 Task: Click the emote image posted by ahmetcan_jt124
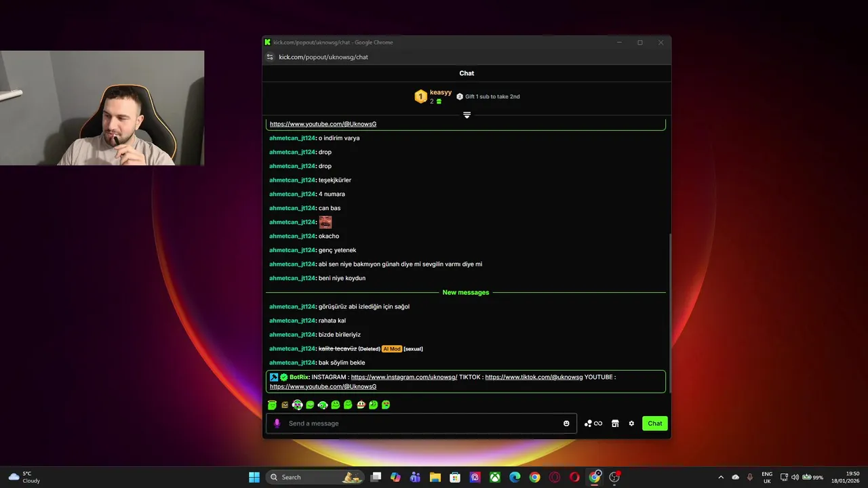(x=325, y=222)
